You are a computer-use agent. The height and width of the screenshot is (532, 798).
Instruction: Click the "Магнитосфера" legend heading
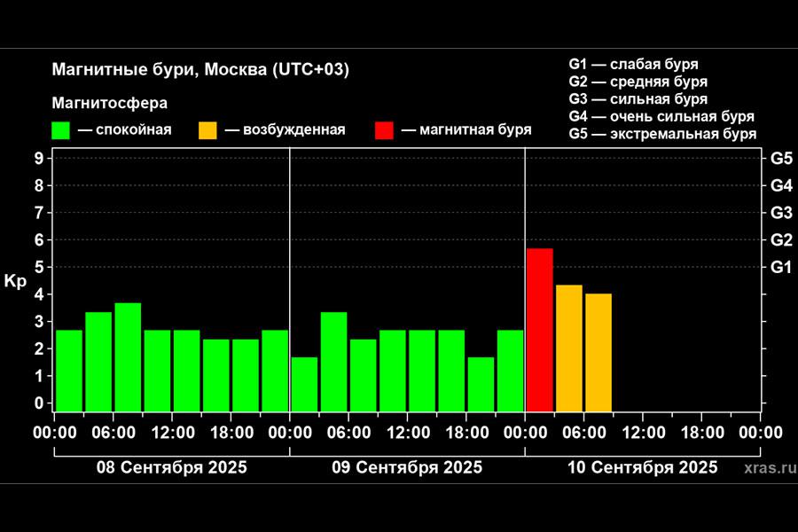point(110,104)
